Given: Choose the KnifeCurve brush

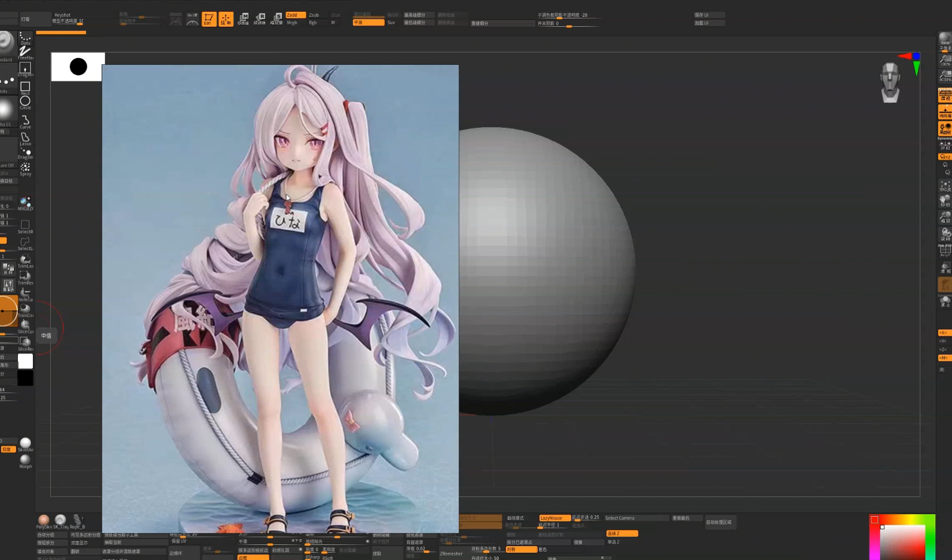Looking at the screenshot, I should tap(25, 295).
